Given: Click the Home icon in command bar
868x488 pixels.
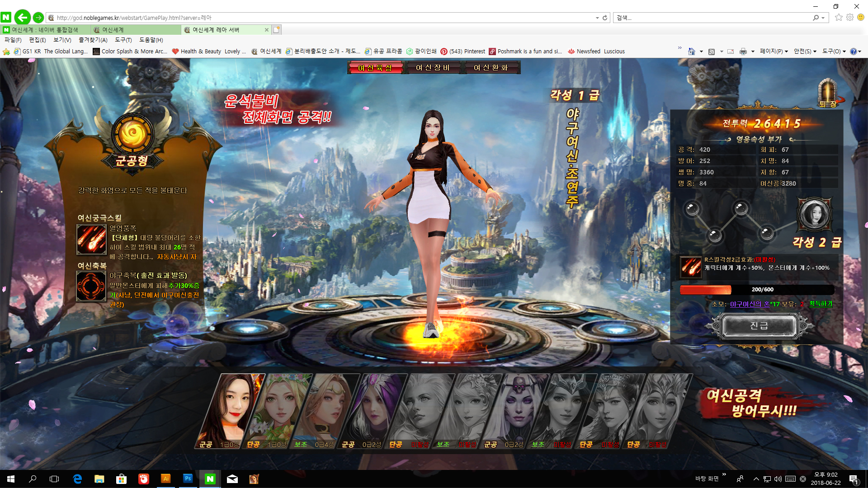Looking at the screenshot, I should click(x=691, y=52).
